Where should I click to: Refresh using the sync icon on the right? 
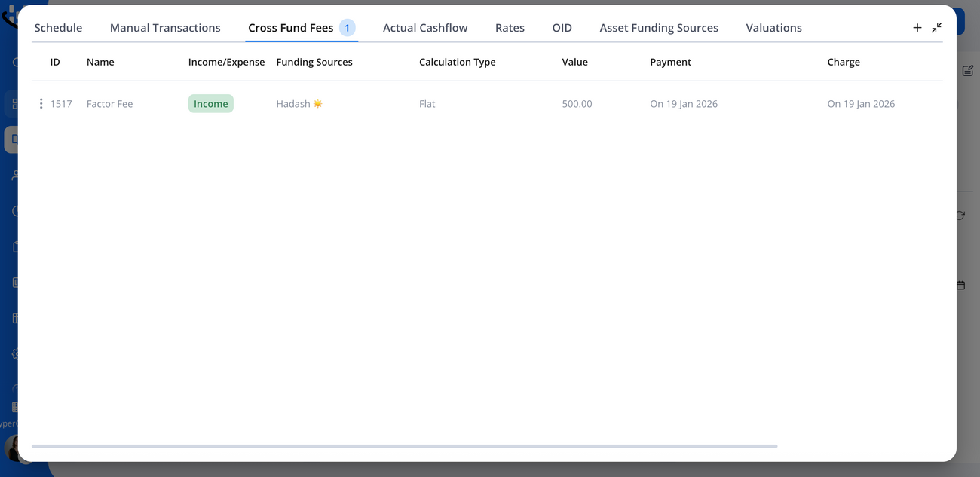tap(960, 216)
